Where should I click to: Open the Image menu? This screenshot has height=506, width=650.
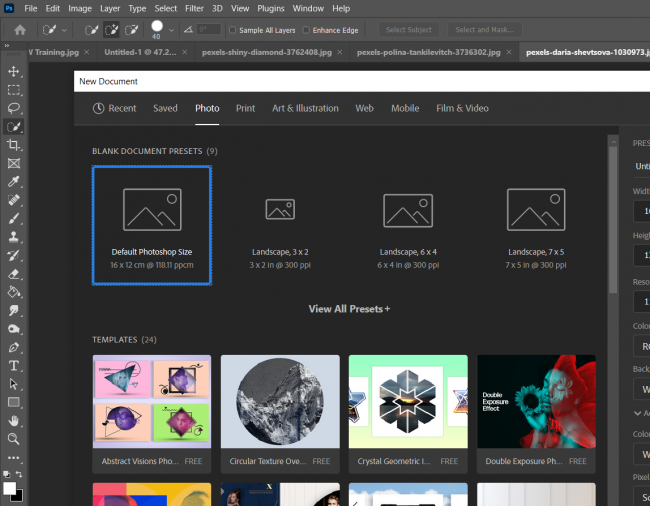(80, 8)
